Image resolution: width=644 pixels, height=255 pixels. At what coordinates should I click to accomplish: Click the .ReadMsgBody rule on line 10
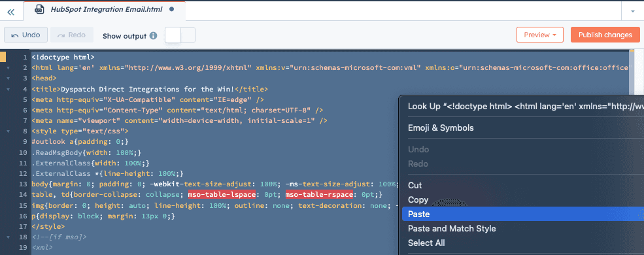pyautogui.click(x=86, y=152)
